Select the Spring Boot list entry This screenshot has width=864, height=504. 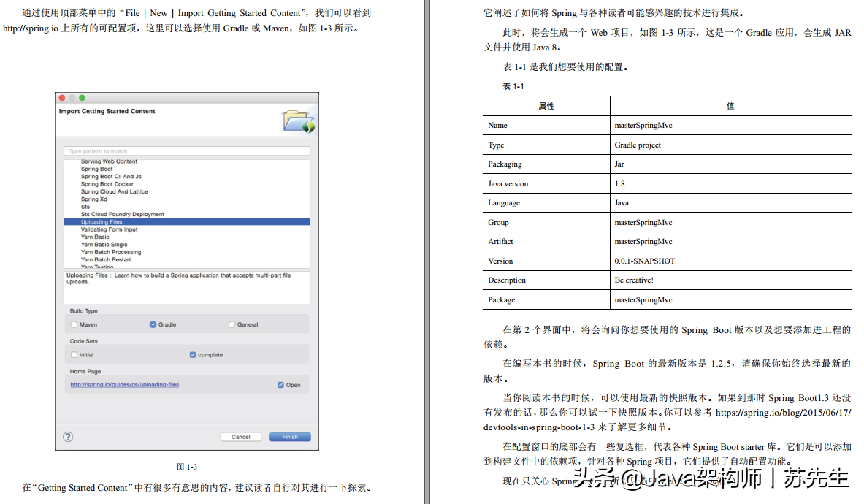point(97,169)
